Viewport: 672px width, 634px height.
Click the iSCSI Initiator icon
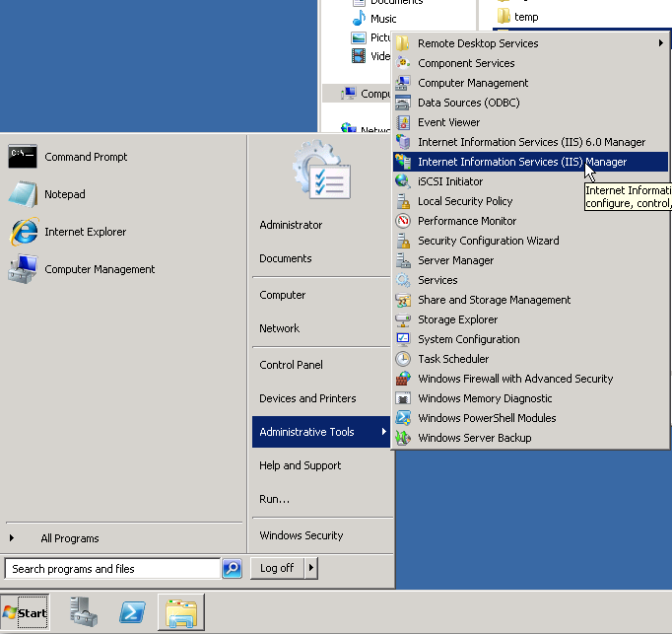click(x=403, y=181)
